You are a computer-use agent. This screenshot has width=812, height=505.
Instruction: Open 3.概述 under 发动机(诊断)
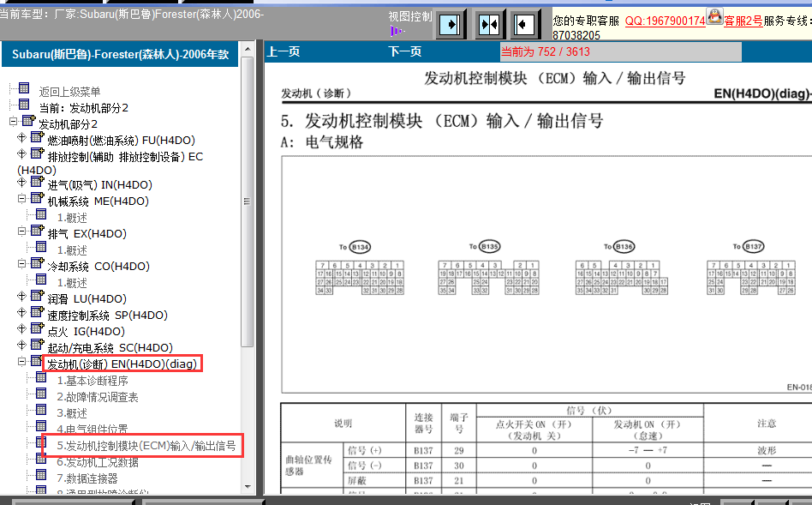click(72, 413)
